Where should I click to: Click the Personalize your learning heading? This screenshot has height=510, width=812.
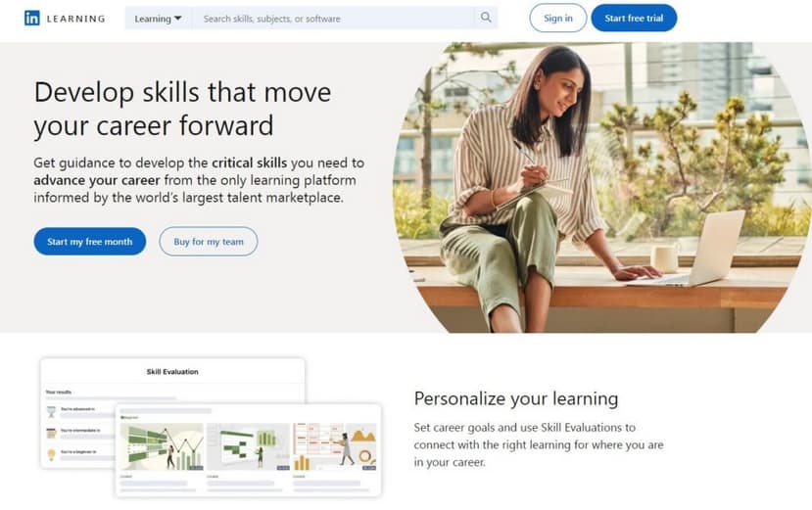(x=516, y=398)
